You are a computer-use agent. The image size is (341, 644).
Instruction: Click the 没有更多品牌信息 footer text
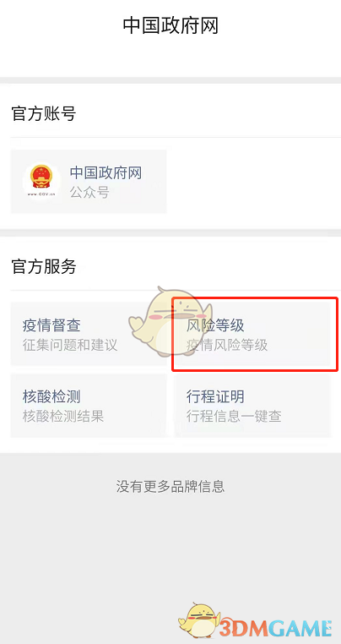pyautogui.click(x=170, y=487)
